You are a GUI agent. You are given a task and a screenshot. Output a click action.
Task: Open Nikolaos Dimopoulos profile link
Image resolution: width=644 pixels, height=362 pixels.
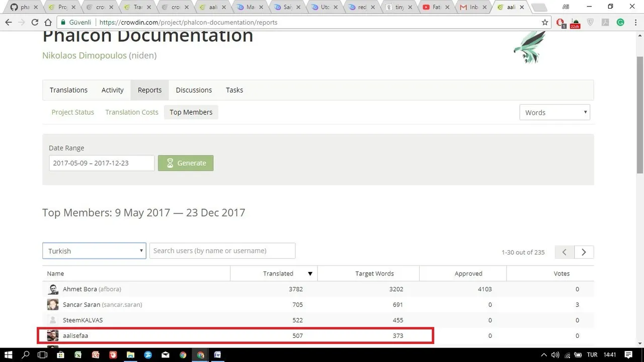[85, 55]
